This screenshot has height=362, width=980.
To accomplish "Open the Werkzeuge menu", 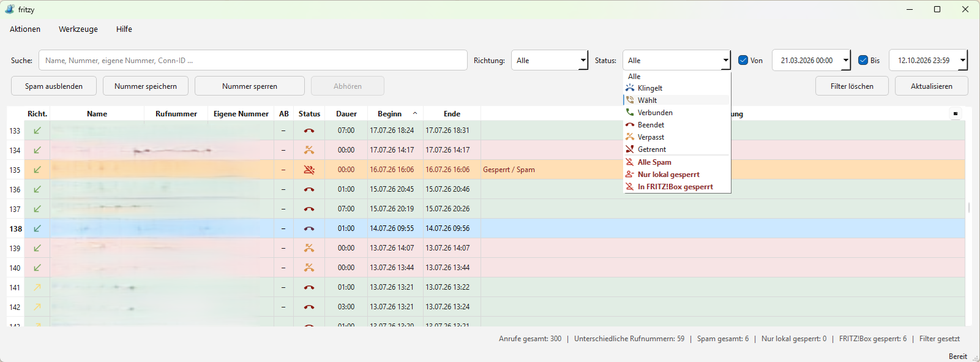I will point(78,29).
